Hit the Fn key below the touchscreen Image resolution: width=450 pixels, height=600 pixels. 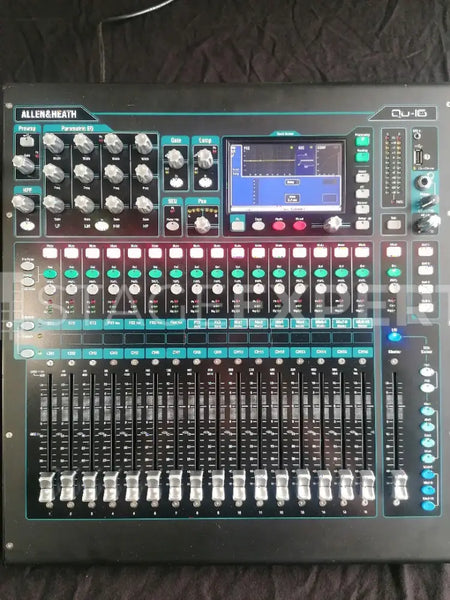click(x=238, y=225)
